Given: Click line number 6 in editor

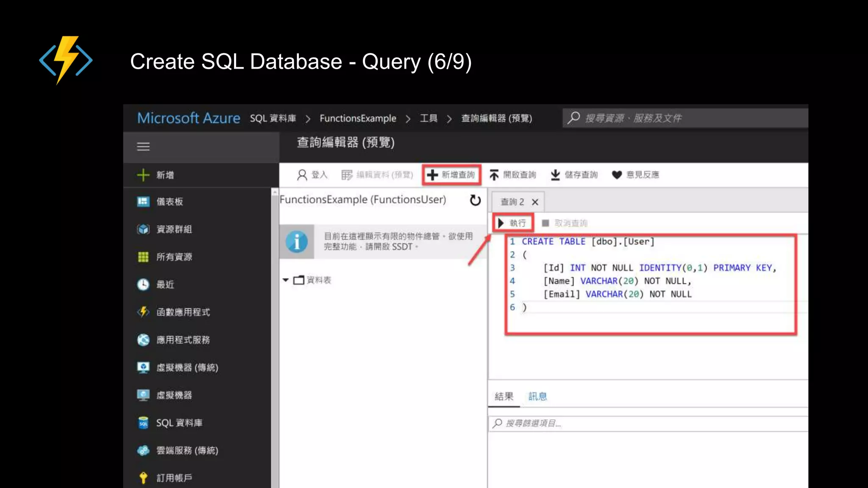Looking at the screenshot, I should [x=512, y=307].
